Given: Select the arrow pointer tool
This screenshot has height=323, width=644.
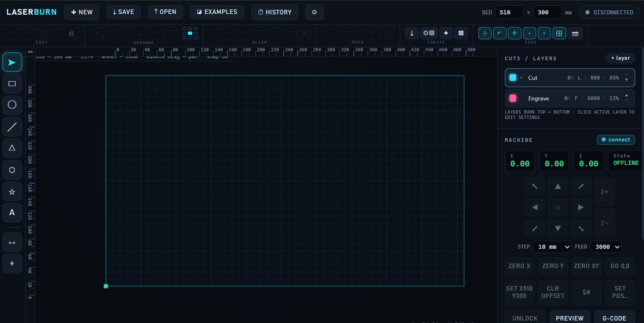Looking at the screenshot, I should point(12,62).
